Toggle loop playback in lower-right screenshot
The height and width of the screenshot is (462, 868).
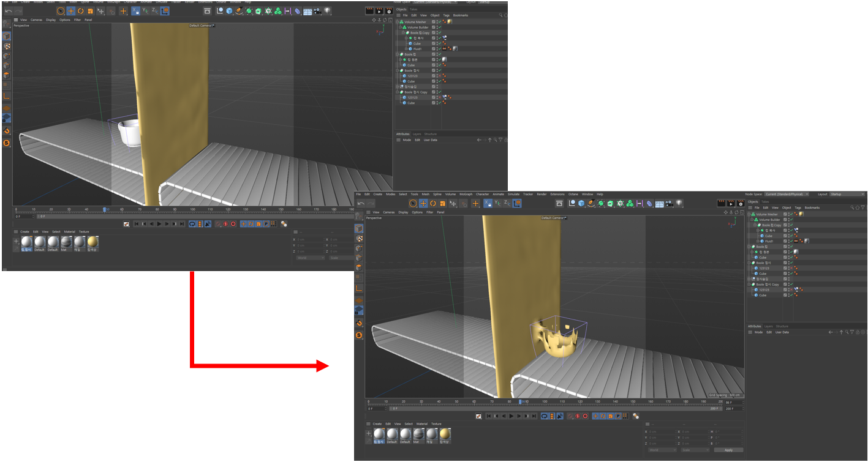click(545, 416)
